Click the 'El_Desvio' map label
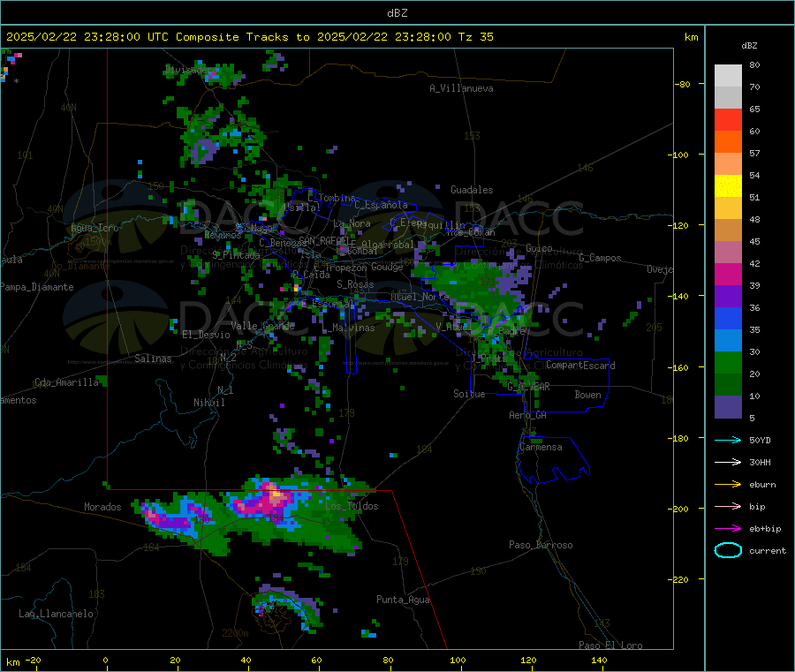 [x=207, y=335]
